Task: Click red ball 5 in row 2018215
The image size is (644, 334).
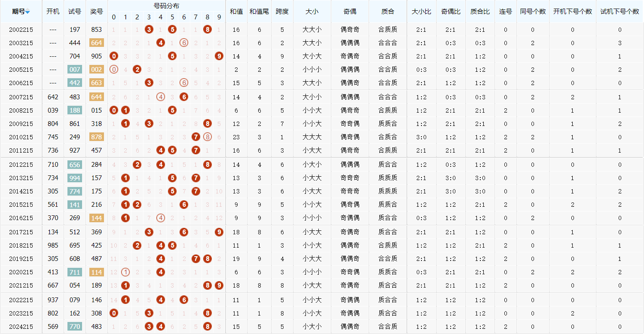Action: coord(172,245)
